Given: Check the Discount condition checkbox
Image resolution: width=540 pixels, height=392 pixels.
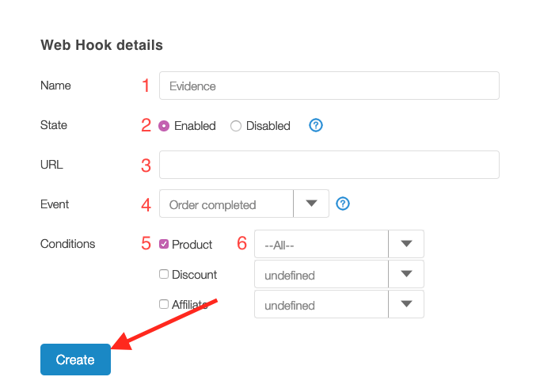Looking at the screenshot, I should coord(164,274).
